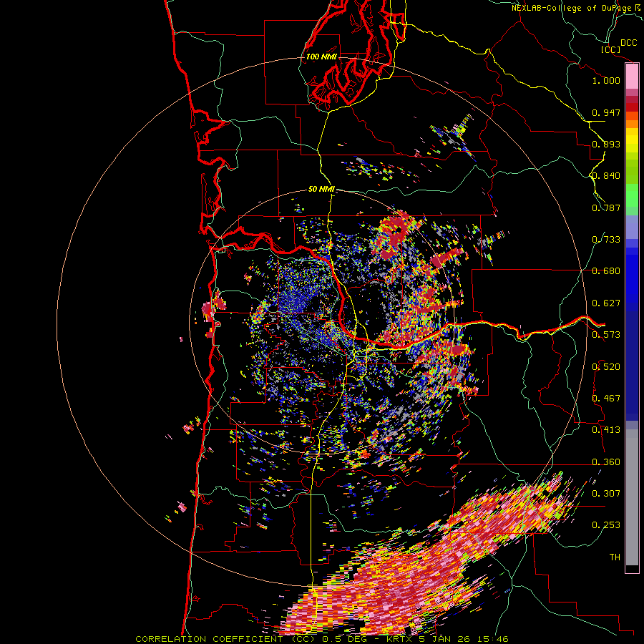Select the 0.253 scale value
Screen dimensions: 644x644
pyautogui.click(x=606, y=525)
